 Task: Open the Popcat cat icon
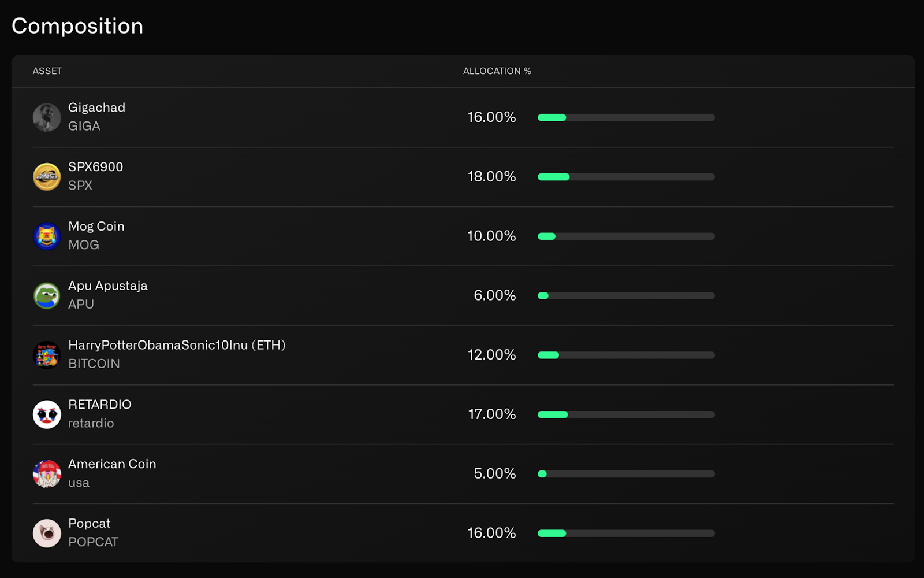pyautogui.click(x=47, y=533)
